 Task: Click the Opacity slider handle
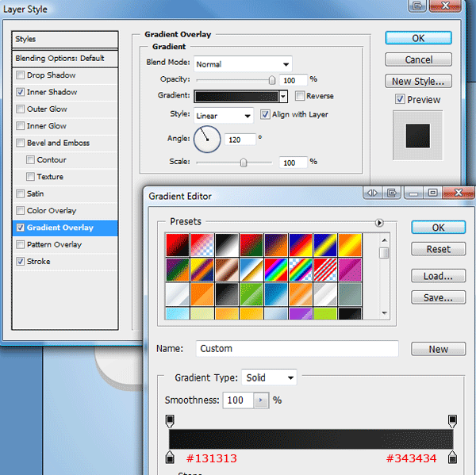pos(272,80)
